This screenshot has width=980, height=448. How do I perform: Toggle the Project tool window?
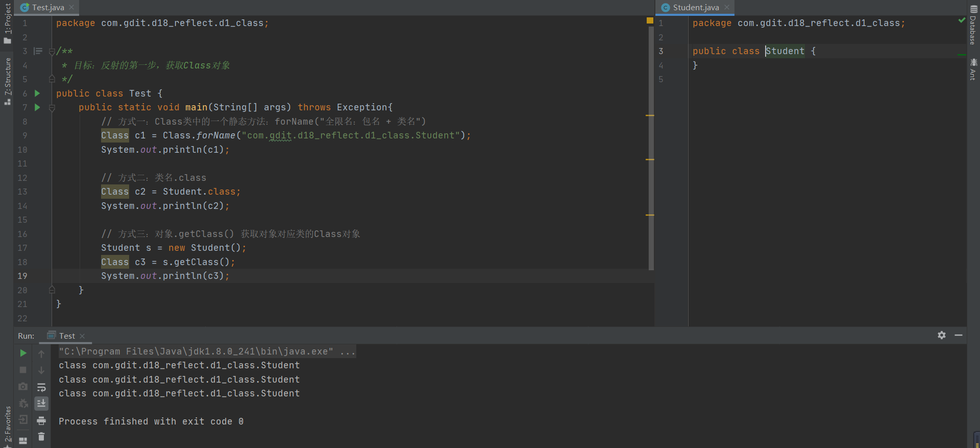point(7,23)
